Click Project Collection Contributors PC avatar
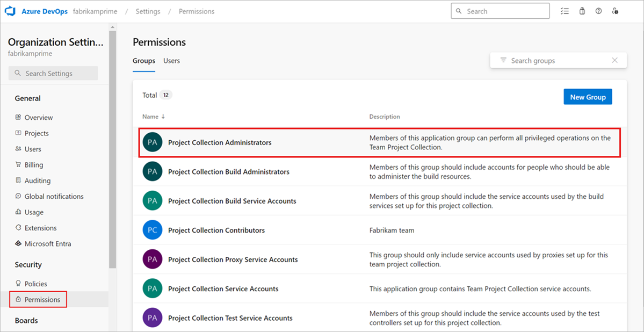 tap(153, 230)
